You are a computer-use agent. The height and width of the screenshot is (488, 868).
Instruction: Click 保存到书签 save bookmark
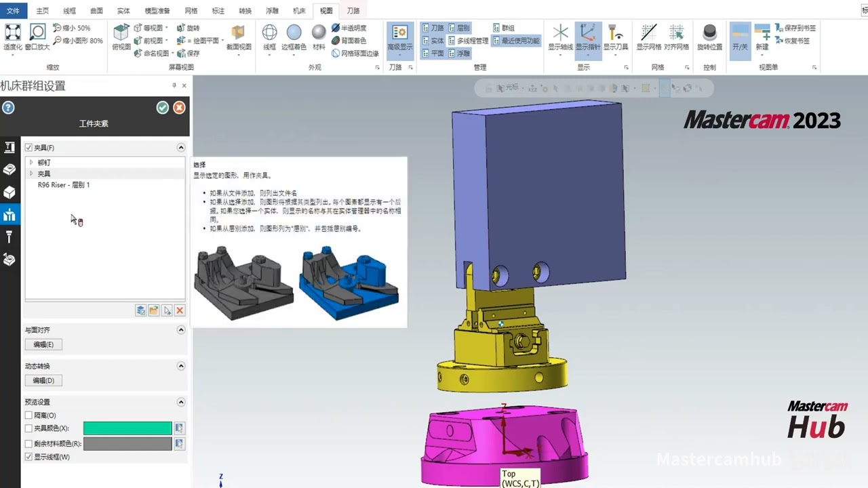(x=795, y=28)
